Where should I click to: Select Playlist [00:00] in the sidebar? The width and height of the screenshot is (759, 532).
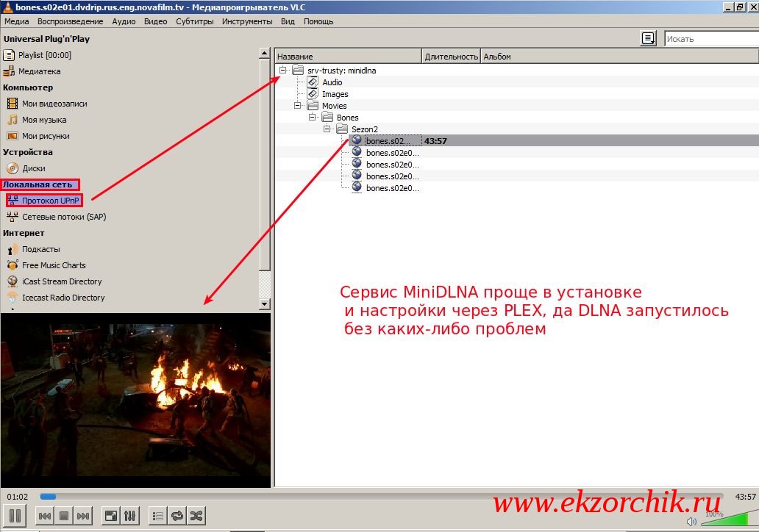click(45, 55)
